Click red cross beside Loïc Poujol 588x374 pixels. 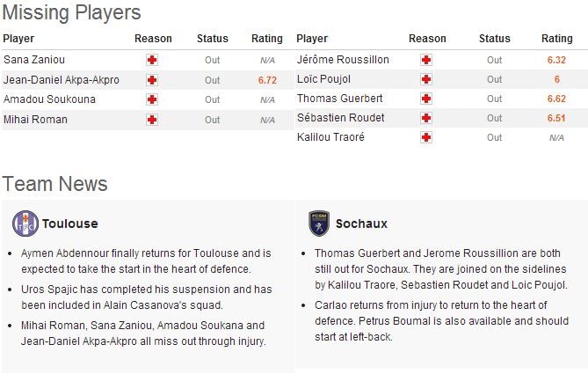[426, 79]
